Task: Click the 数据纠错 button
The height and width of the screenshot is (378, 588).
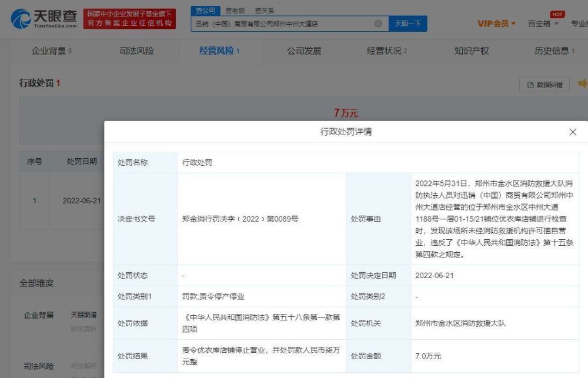Action: pos(544,85)
